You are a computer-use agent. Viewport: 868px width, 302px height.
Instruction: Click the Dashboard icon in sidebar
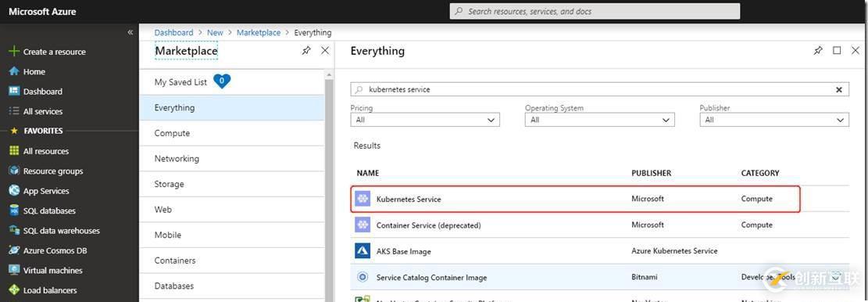click(14, 92)
